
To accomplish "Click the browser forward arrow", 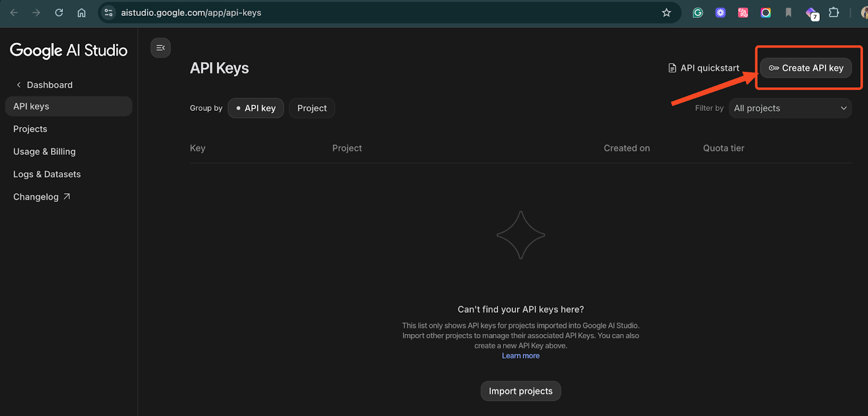I will [36, 12].
